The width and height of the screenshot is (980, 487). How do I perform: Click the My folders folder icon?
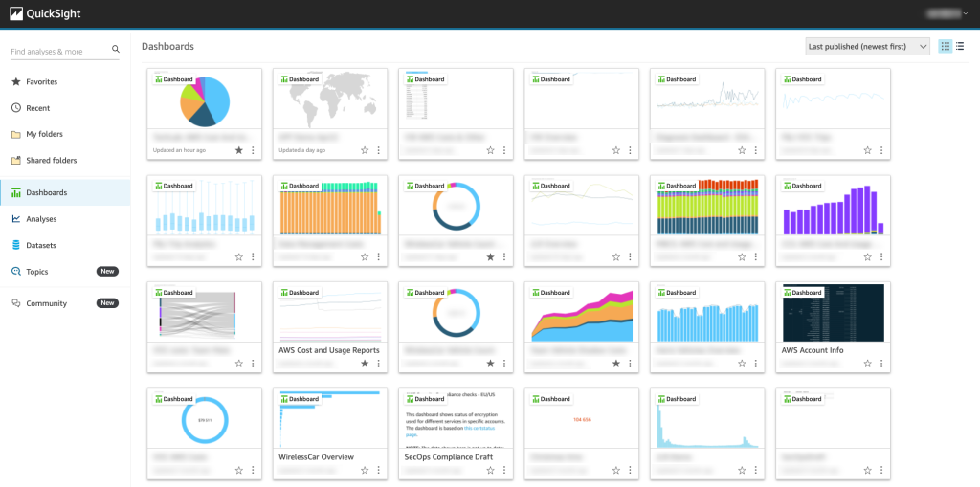(x=16, y=134)
